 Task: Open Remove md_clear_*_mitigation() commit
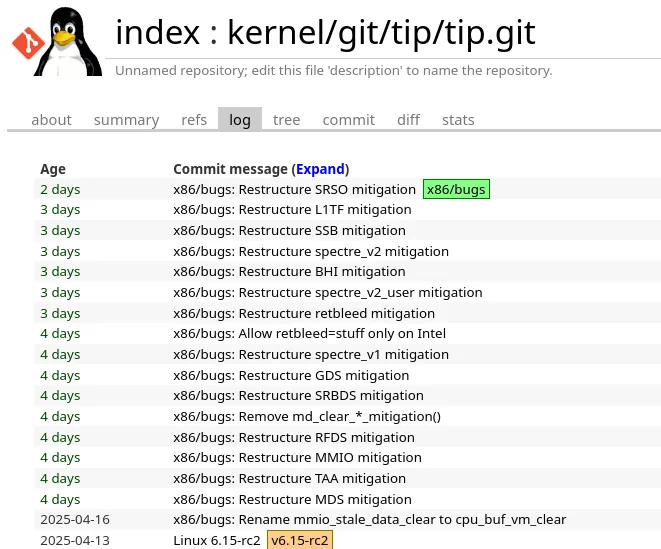pyautogui.click(x=307, y=416)
